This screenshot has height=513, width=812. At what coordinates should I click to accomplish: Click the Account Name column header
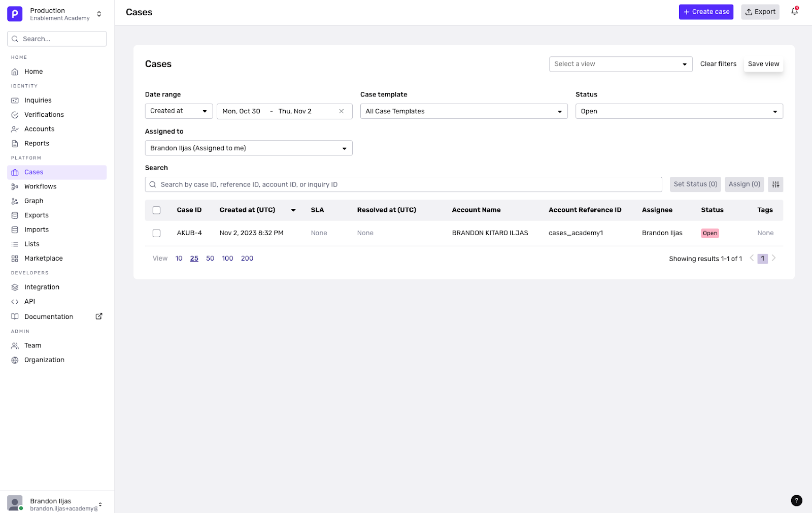(x=476, y=210)
